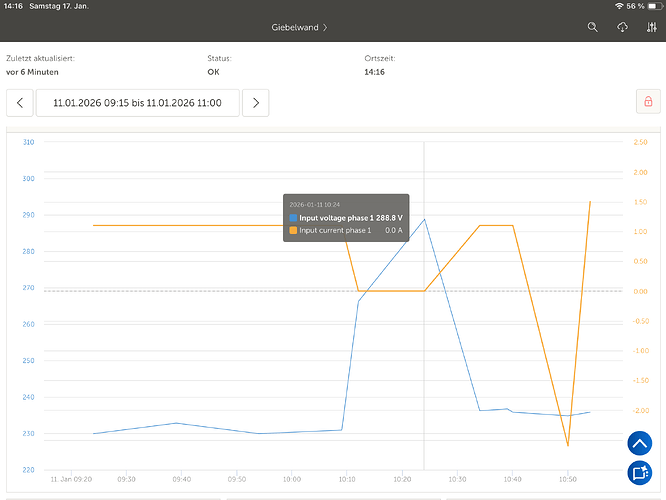Go to previous time range with left arrow
The height and width of the screenshot is (500, 666).
coord(19,102)
